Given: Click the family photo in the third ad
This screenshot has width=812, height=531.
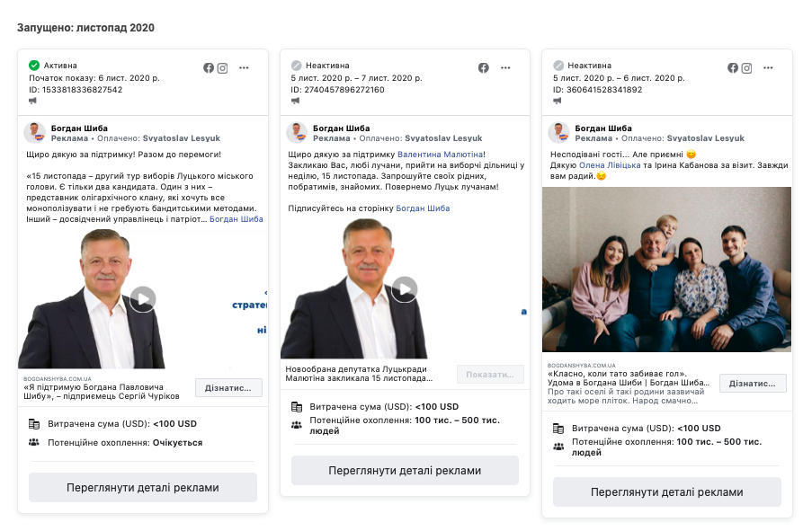Looking at the screenshot, I should click(666, 270).
